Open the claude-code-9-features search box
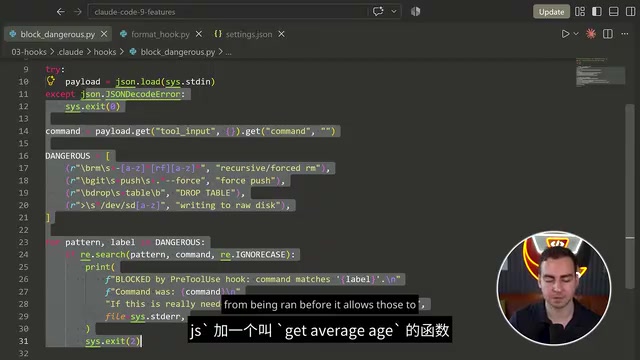 click(227, 12)
